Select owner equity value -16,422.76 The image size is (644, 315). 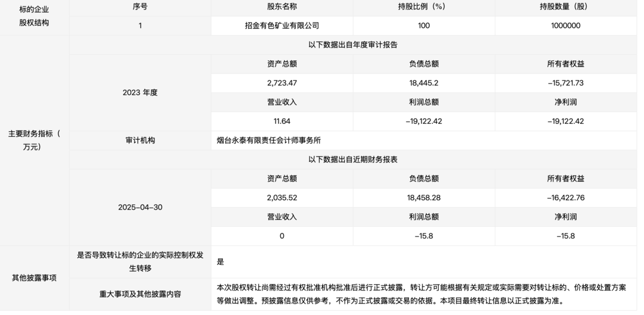pos(565,198)
